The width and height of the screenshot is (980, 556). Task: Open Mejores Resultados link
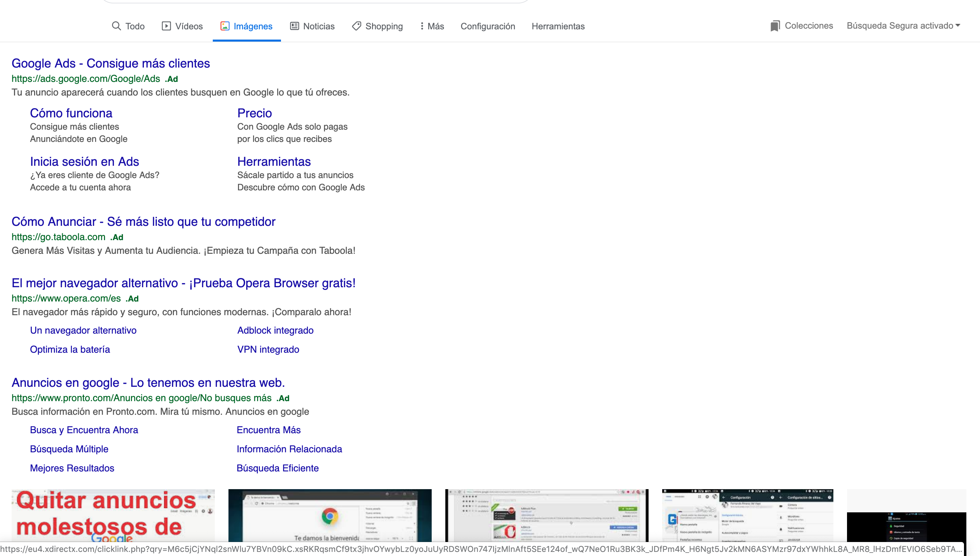coord(72,468)
